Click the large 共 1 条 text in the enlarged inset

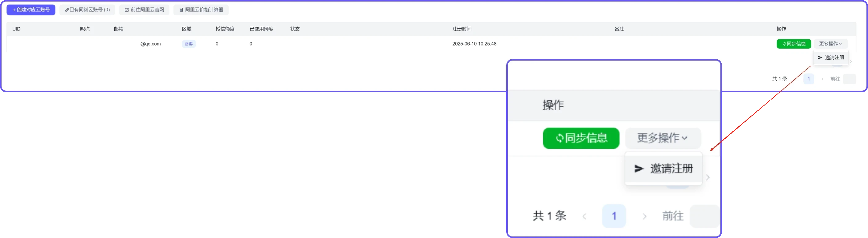pyautogui.click(x=550, y=216)
